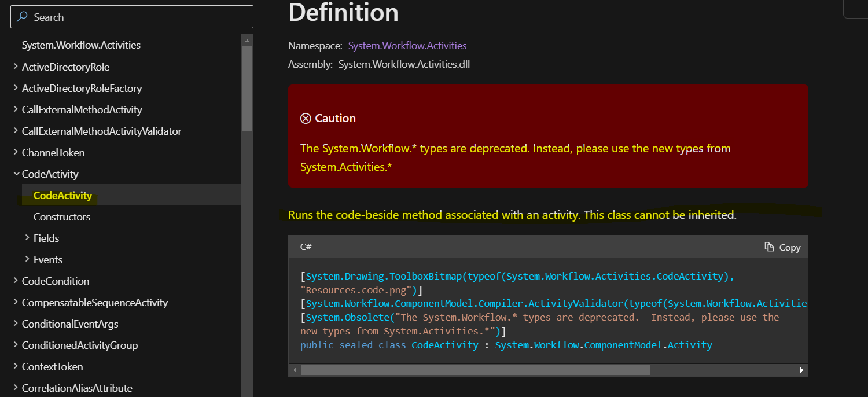
Task: Click the Copy button in code block
Action: click(783, 247)
